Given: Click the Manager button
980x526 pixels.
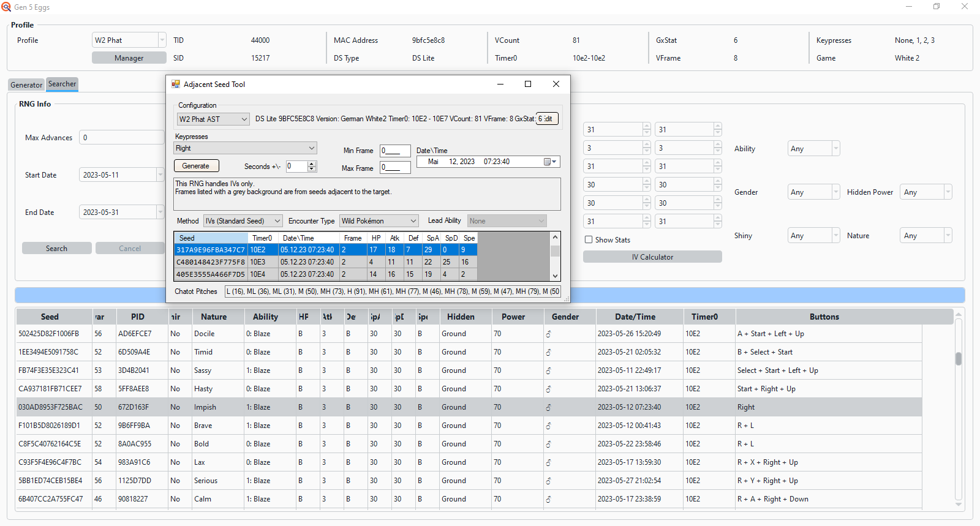Looking at the screenshot, I should coord(129,58).
